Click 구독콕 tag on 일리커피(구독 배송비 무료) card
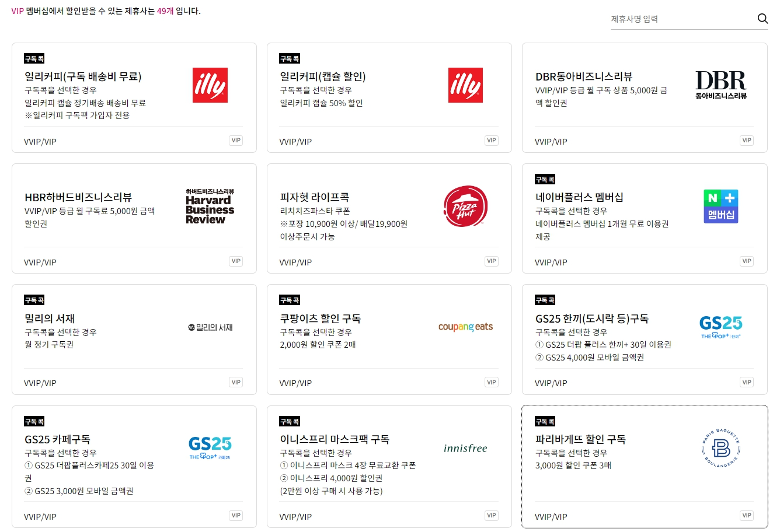 point(34,58)
